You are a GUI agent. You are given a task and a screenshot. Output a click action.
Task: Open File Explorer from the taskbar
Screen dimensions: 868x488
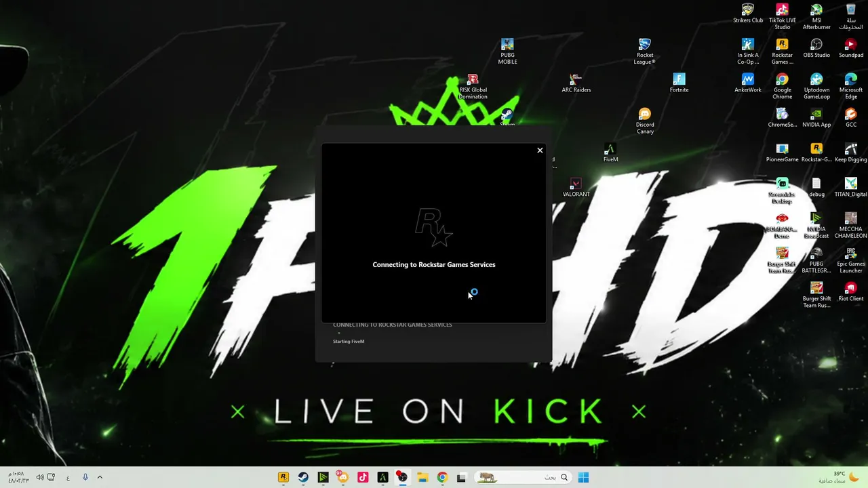(x=422, y=477)
